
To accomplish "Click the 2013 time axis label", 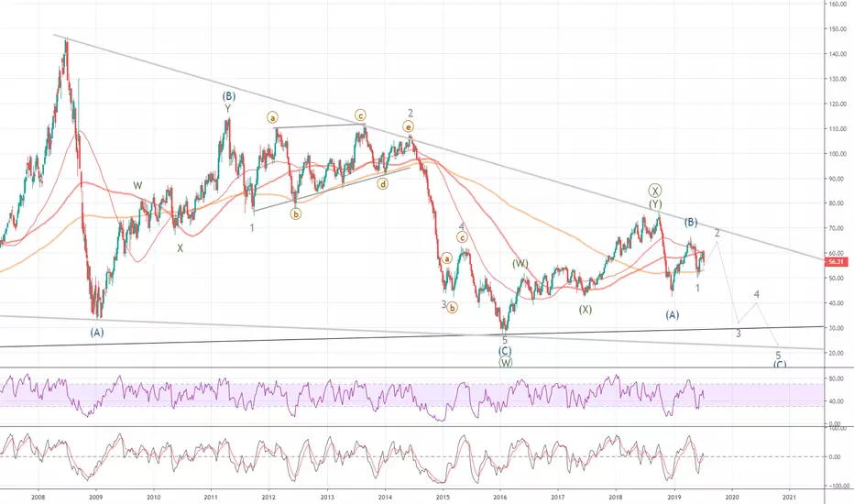I will point(327,497).
